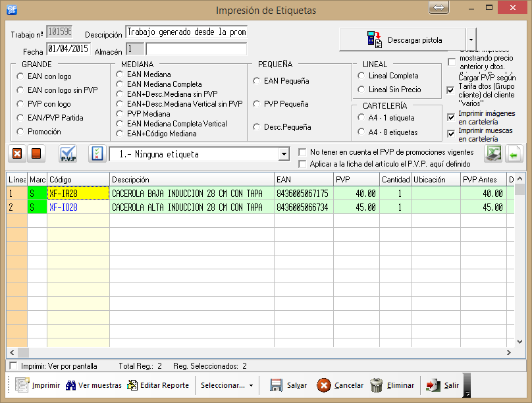
Task: Select EAN+Desc.Mediana Vertical sin PVP option
Action: (119, 104)
